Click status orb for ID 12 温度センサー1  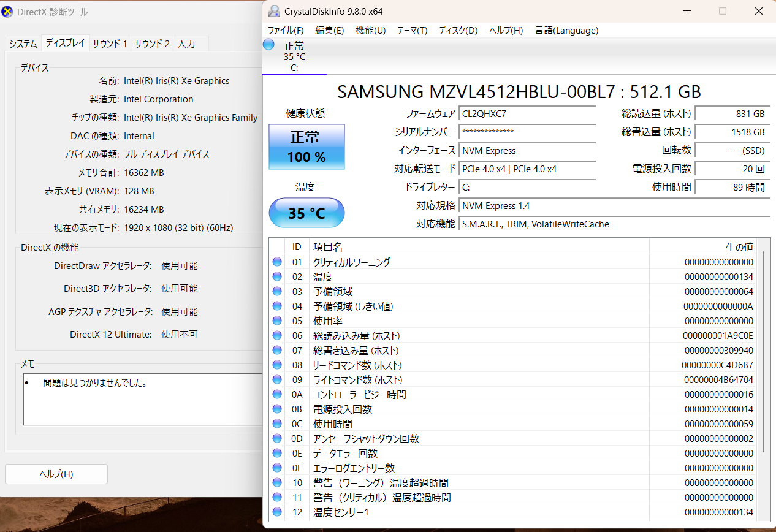277,512
